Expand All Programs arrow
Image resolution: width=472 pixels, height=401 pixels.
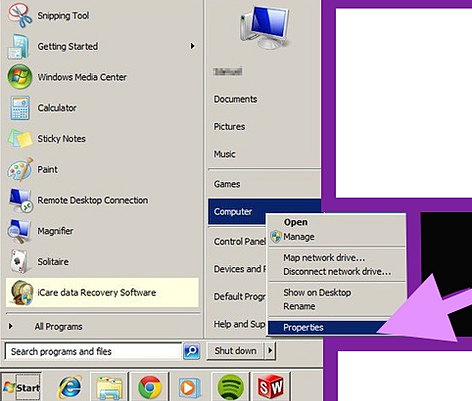(x=11, y=326)
